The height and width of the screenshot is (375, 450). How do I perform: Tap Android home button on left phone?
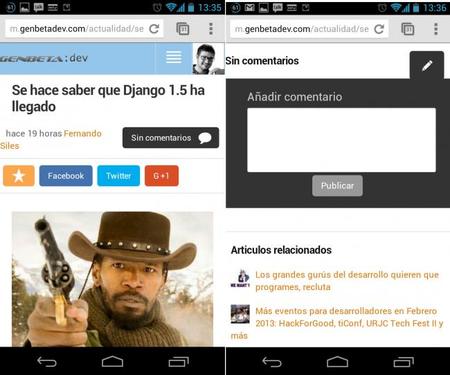point(112,362)
